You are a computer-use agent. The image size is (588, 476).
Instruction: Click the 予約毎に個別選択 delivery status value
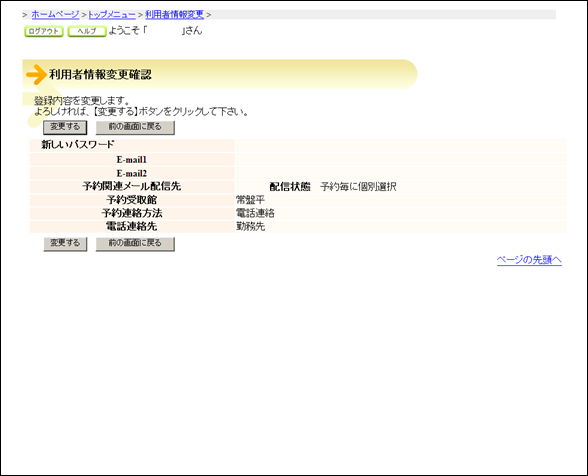[x=358, y=187]
